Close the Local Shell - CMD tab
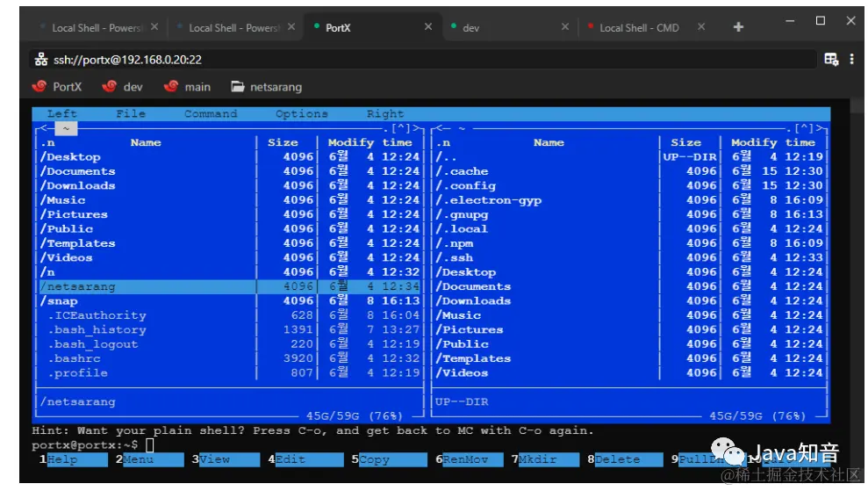The height and width of the screenshot is (491, 868). point(701,26)
